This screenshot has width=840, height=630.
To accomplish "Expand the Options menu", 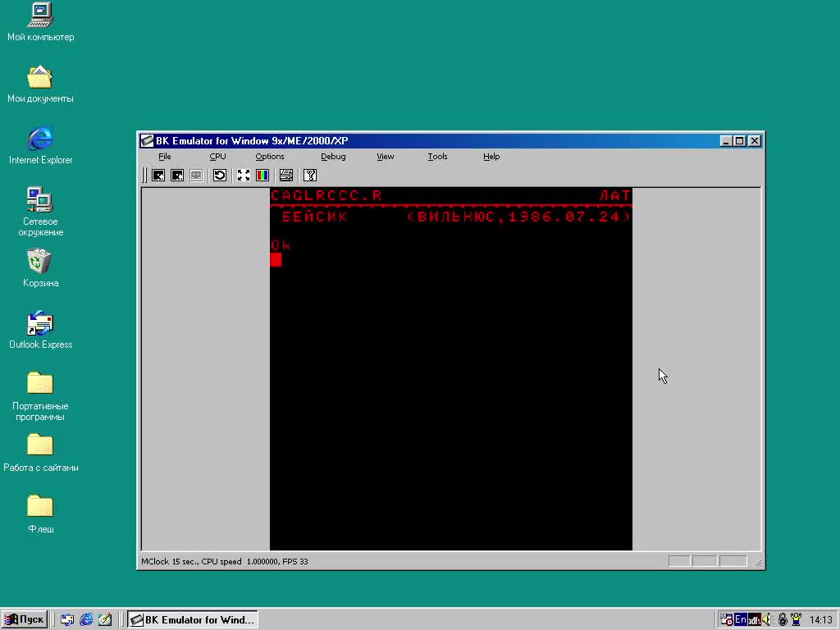I will (x=269, y=157).
